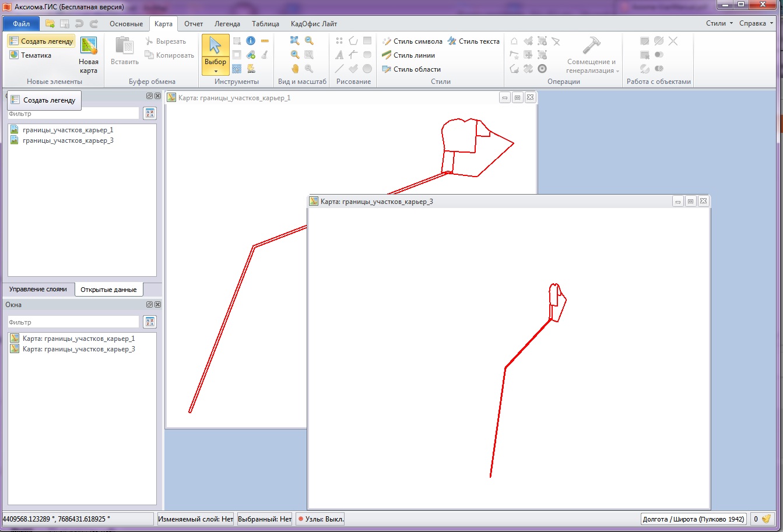
Task: Open the Справка dropdown menu
Action: pos(756,24)
